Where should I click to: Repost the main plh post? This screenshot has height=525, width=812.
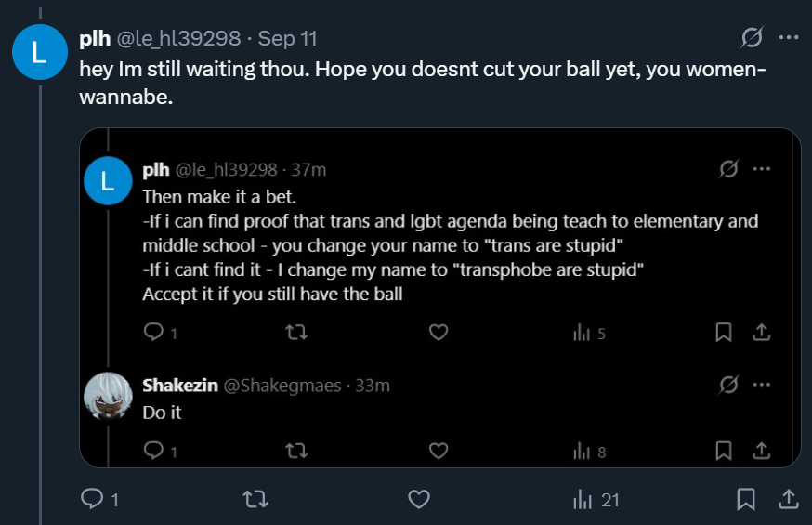tap(255, 500)
